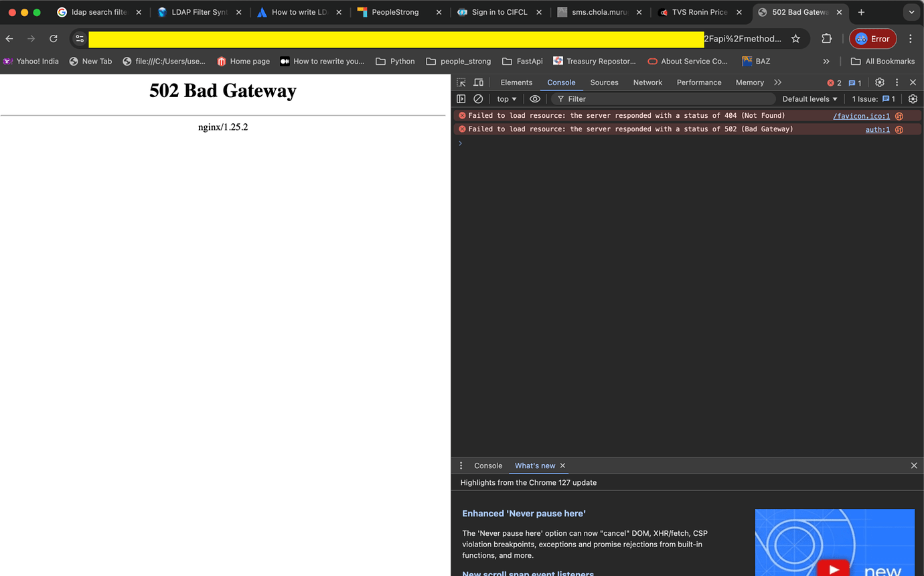Viewport: 924px width, 576px height.
Task: Clear the console with the circle-slash icon
Action: coord(478,98)
